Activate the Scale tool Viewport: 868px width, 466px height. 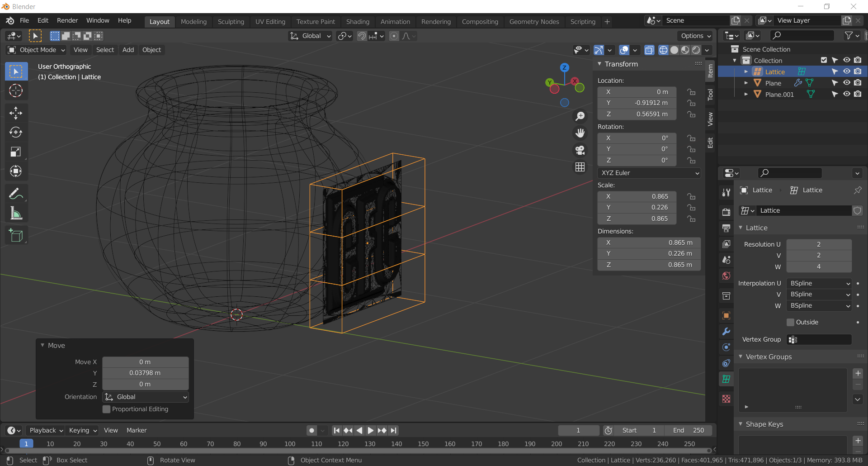pos(16,152)
